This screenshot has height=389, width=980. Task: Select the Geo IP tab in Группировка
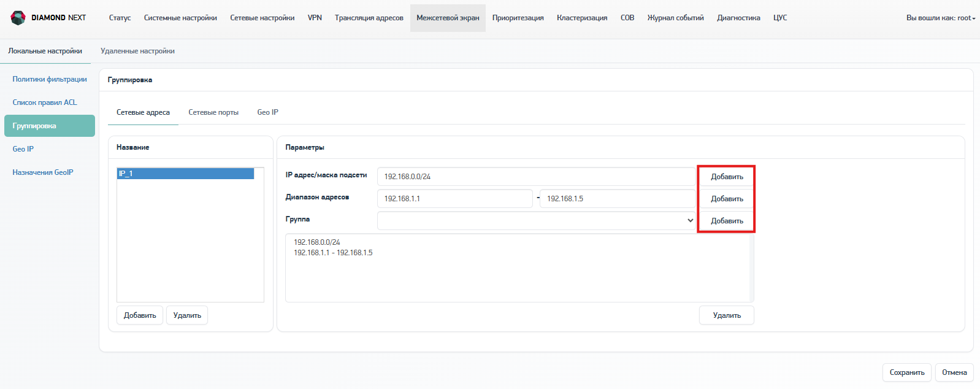point(268,112)
